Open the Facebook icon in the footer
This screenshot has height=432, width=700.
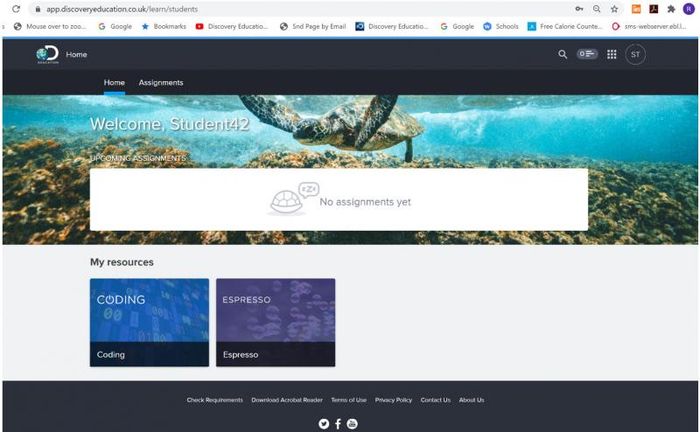[338, 424]
